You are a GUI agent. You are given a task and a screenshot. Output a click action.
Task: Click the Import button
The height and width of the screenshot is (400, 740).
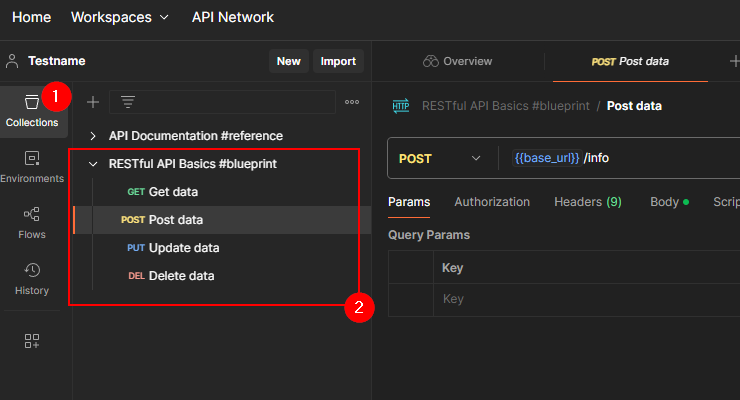[x=338, y=61]
